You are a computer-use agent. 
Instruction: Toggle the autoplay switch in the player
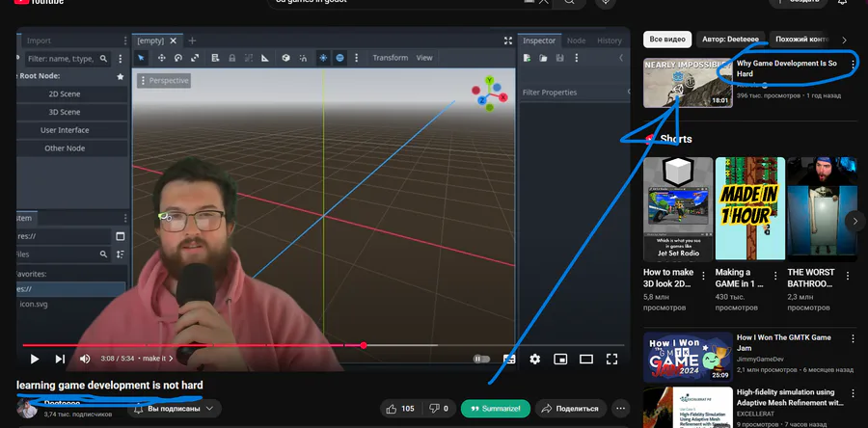(x=481, y=359)
